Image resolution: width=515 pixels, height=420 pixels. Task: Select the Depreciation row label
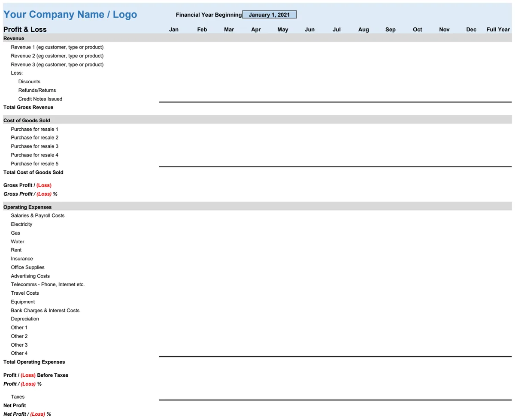25,319
